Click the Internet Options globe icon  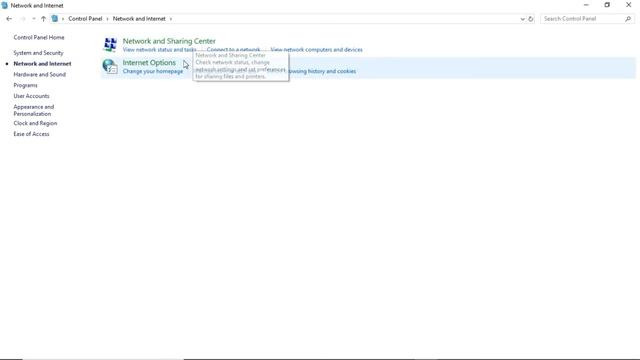pos(110,67)
